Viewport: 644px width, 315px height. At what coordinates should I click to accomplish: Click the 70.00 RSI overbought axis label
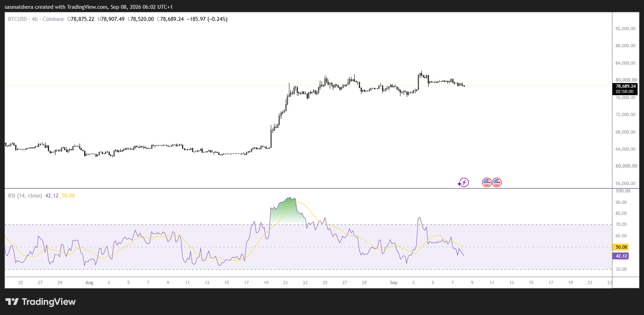(x=621, y=224)
